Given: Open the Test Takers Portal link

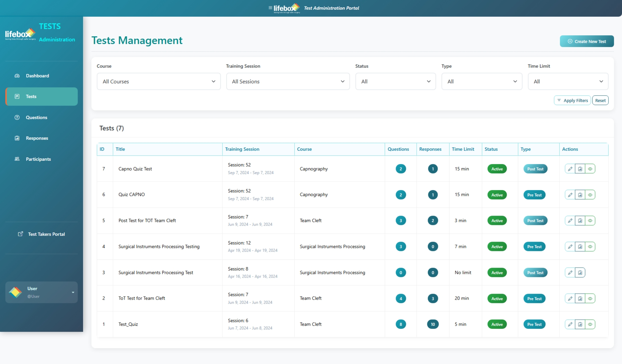Looking at the screenshot, I should pos(41,234).
